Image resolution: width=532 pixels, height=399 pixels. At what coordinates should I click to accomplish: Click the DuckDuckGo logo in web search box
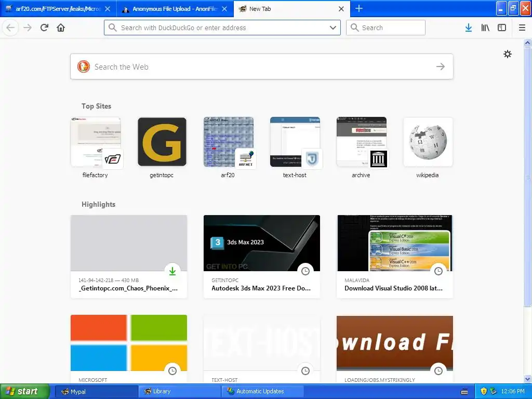coord(84,66)
